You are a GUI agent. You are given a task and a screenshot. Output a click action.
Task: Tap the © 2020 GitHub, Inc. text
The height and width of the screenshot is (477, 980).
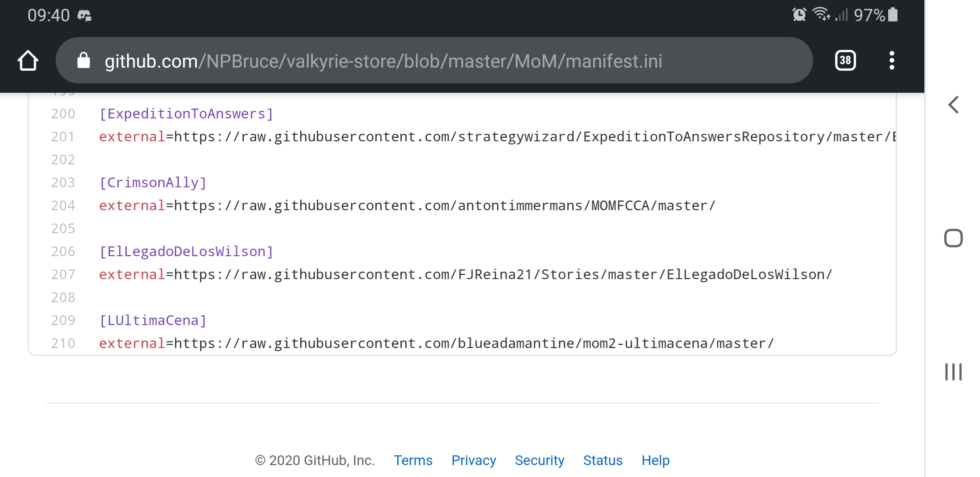(315, 460)
